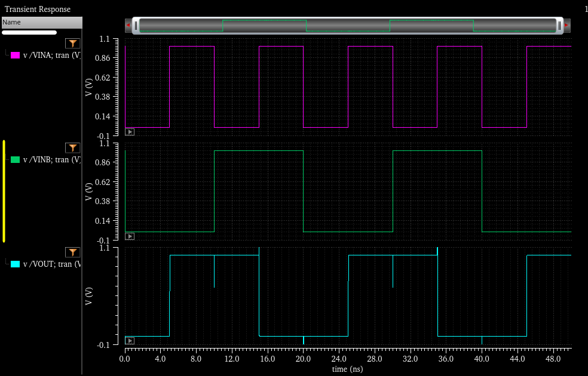Screen dimensions: 588x376
Task: Click the V (V) axis label of VOUT plot
Action: [x=88, y=296]
